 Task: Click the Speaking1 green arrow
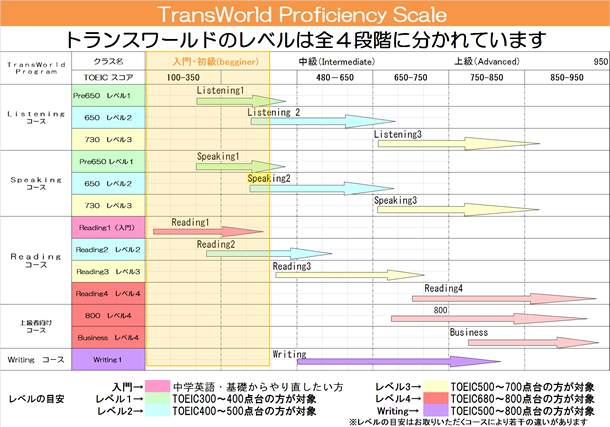tap(240, 167)
